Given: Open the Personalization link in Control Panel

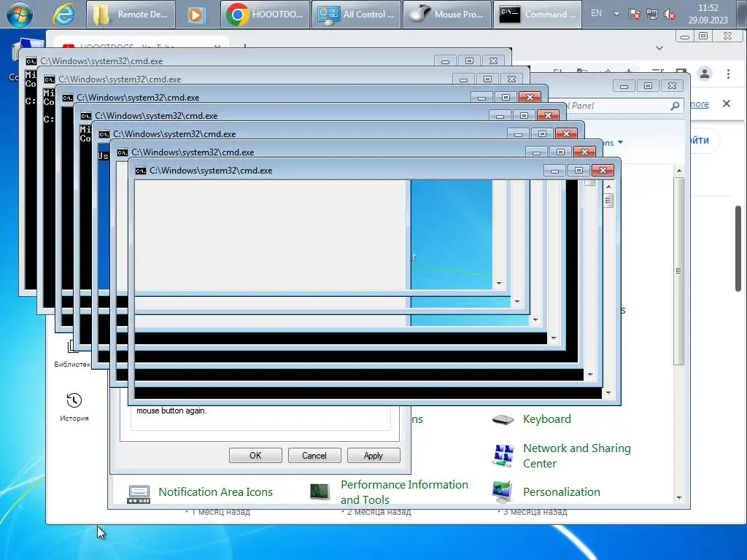Looking at the screenshot, I should [x=561, y=492].
